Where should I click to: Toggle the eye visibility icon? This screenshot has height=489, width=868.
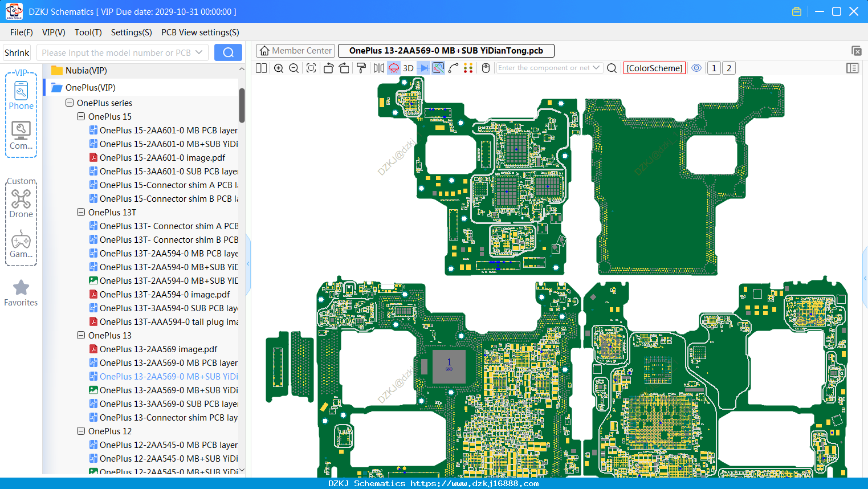pos(696,68)
